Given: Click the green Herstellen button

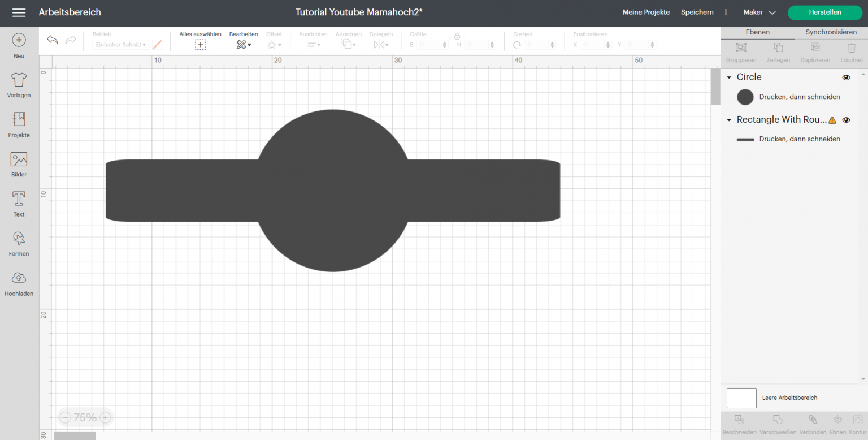Looking at the screenshot, I should point(824,12).
